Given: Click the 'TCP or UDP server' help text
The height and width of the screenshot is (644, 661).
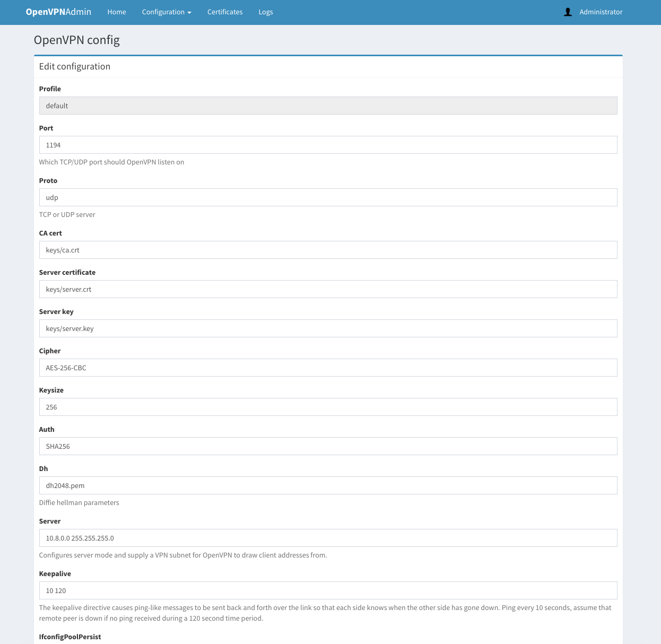Looking at the screenshot, I should [67, 215].
